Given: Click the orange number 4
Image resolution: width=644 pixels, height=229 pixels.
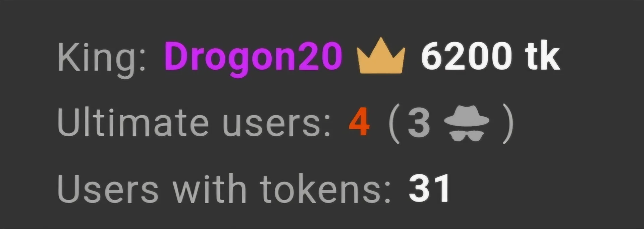Looking at the screenshot, I should (360, 123).
